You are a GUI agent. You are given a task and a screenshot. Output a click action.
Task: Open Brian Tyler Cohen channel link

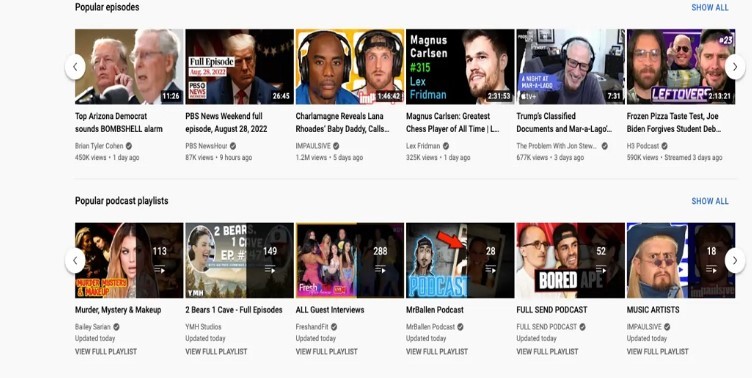pos(99,146)
